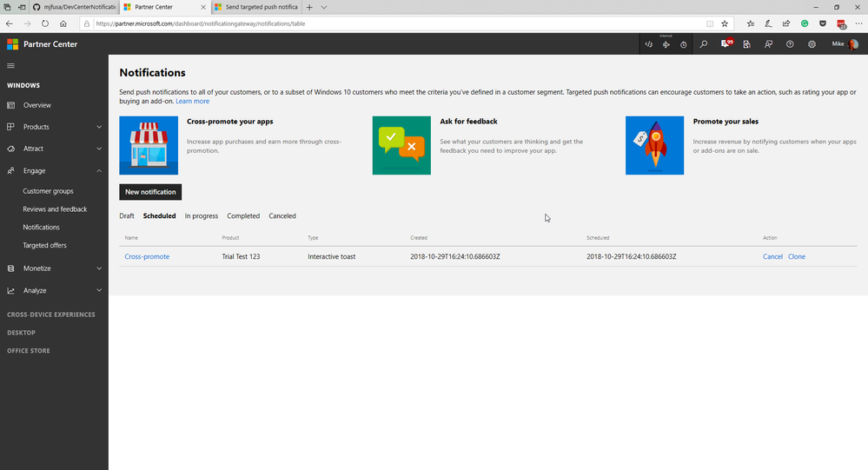Add page to favorites star

click(725, 23)
